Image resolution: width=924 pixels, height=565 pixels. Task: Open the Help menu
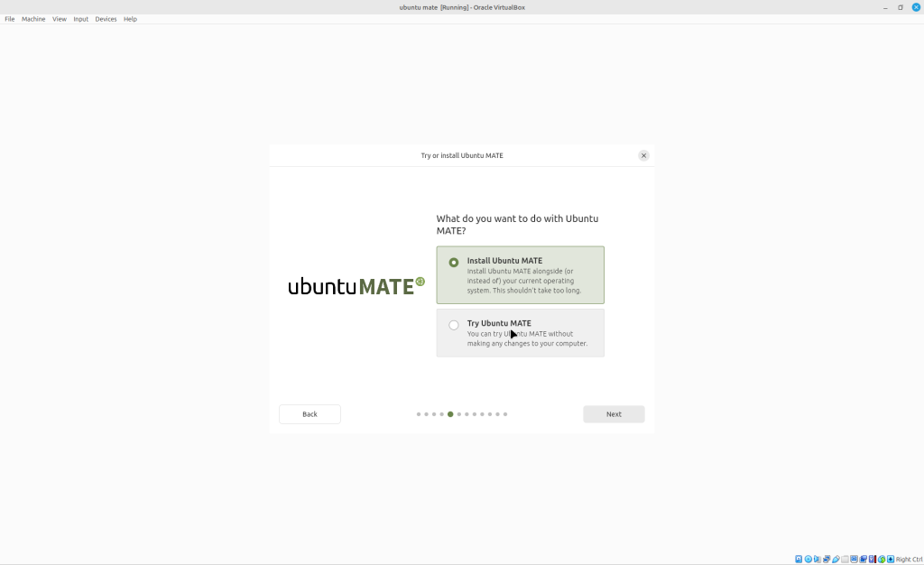[x=130, y=19]
